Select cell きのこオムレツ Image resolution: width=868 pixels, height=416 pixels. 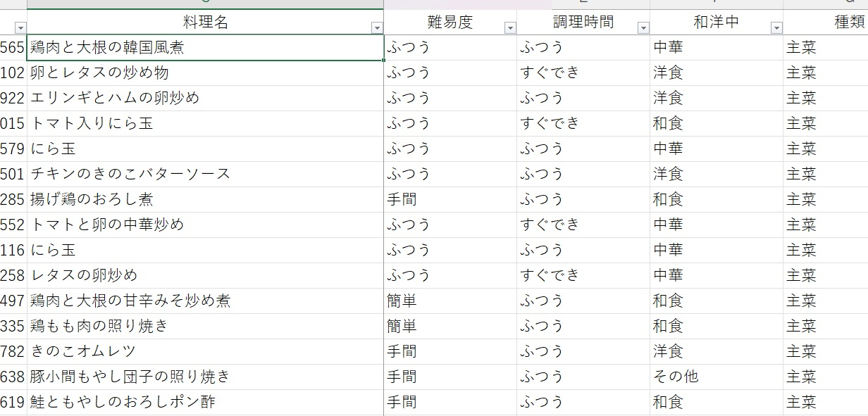tap(205, 352)
